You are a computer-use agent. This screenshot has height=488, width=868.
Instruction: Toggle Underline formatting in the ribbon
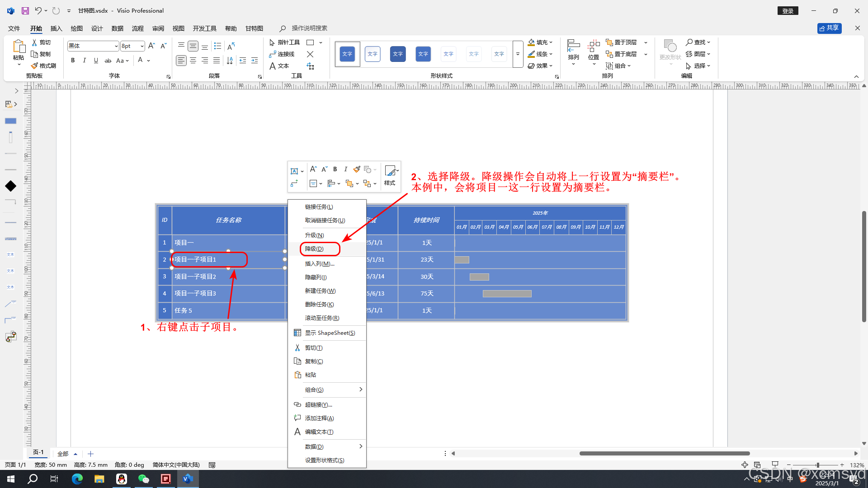(96, 61)
